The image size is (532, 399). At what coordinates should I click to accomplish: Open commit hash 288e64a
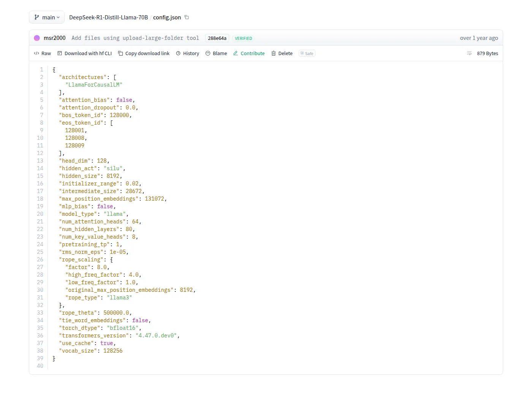click(217, 38)
